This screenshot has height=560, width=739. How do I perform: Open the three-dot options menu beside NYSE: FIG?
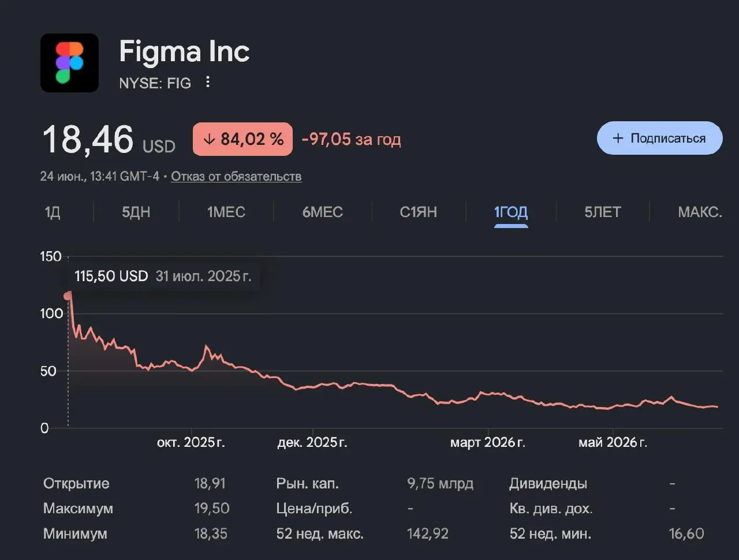pyautogui.click(x=208, y=83)
